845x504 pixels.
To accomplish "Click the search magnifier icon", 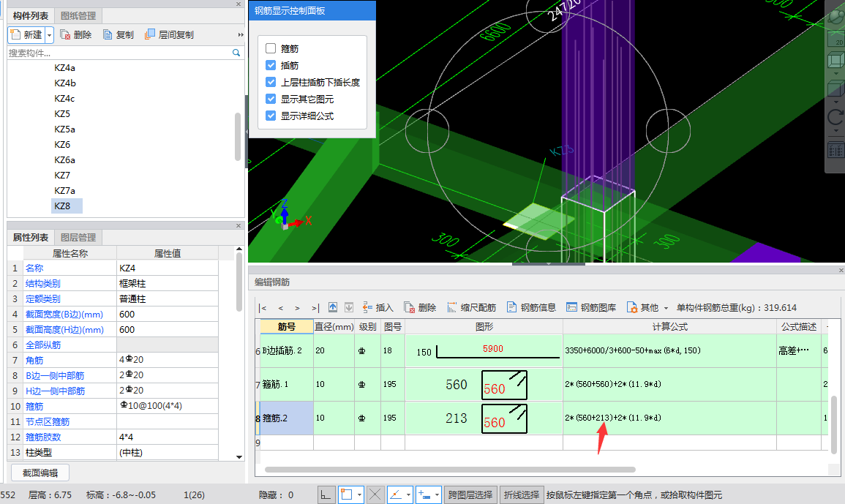I will tap(236, 53).
